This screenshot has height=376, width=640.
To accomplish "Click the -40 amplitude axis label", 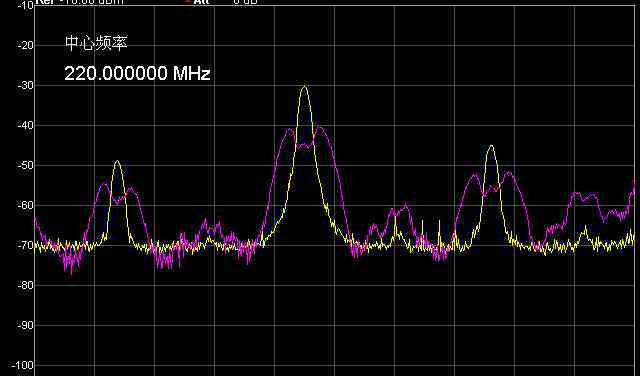I will coord(25,125).
